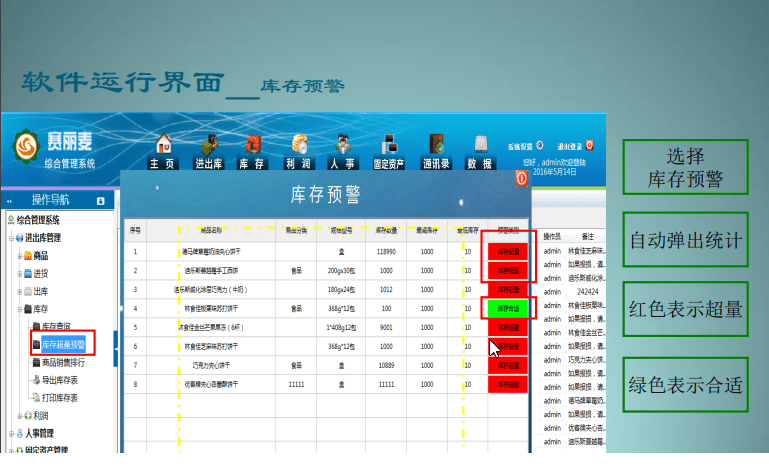Image resolution: width=769 pixels, height=471 pixels.
Task: Click the 1012 stock cell in row 3
Action: click(386, 289)
